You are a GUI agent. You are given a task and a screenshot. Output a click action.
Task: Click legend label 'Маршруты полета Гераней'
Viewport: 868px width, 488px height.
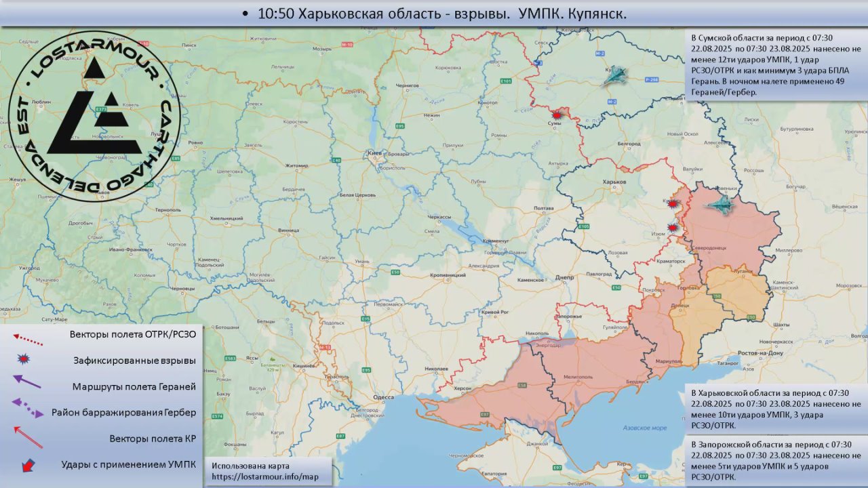[x=134, y=386]
